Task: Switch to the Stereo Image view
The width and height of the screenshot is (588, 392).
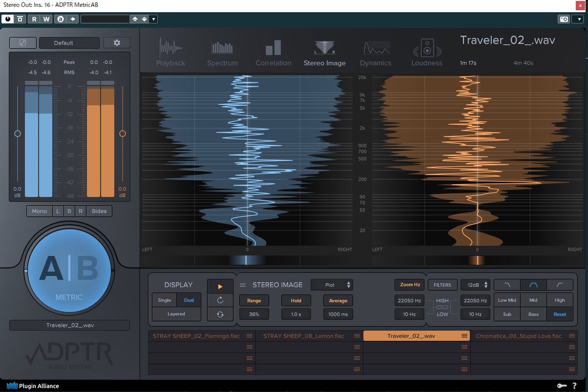Action: coord(324,53)
